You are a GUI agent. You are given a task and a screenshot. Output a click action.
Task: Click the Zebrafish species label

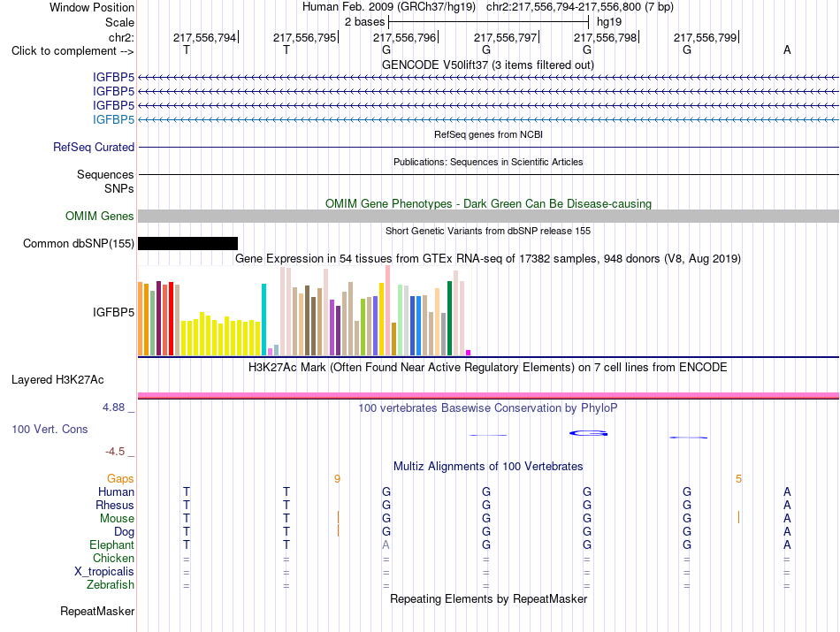[111, 585]
